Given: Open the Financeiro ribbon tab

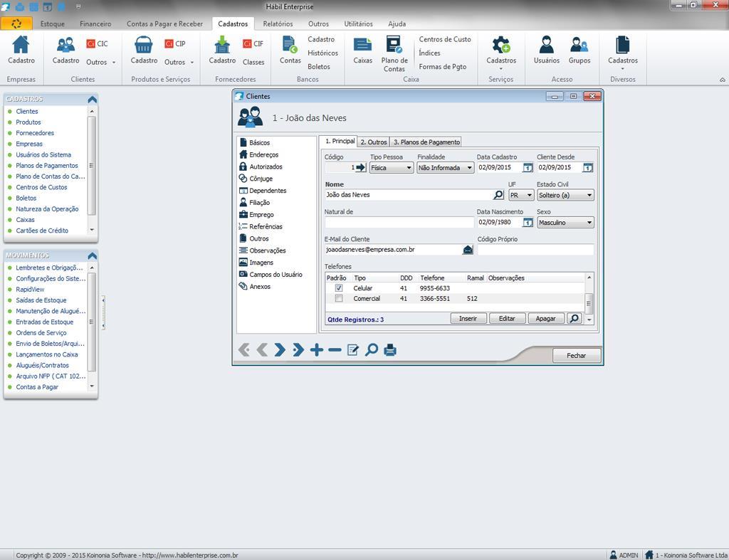Looking at the screenshot, I should pos(95,23).
